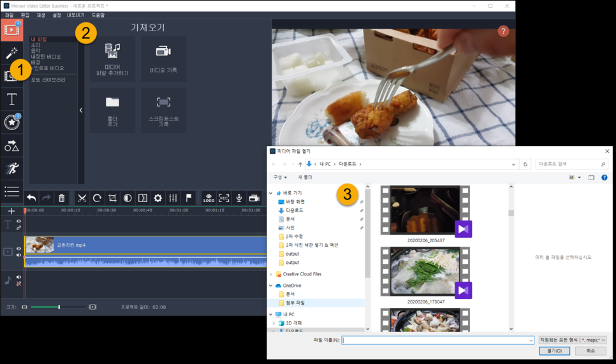
Task: Click the zoom-out icon beside 크기
Action: click(24, 307)
